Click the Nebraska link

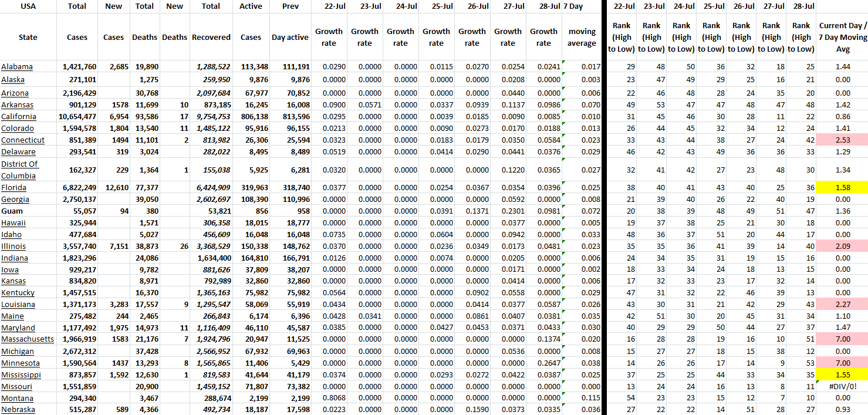[x=18, y=410]
